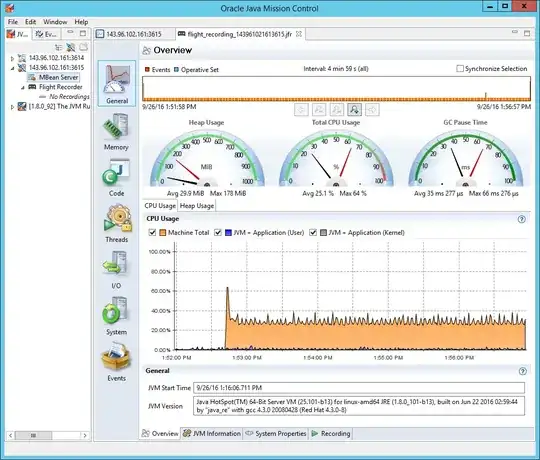The width and height of the screenshot is (540, 460).
Task: Click the JVM Version text field
Action: click(x=359, y=406)
